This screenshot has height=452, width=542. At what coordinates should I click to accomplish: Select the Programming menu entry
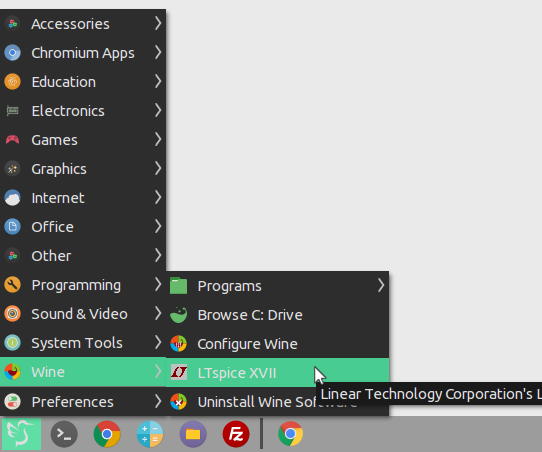coord(83,285)
